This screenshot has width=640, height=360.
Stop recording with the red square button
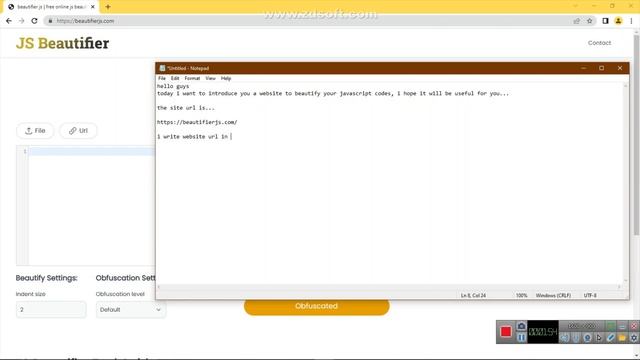(506, 331)
